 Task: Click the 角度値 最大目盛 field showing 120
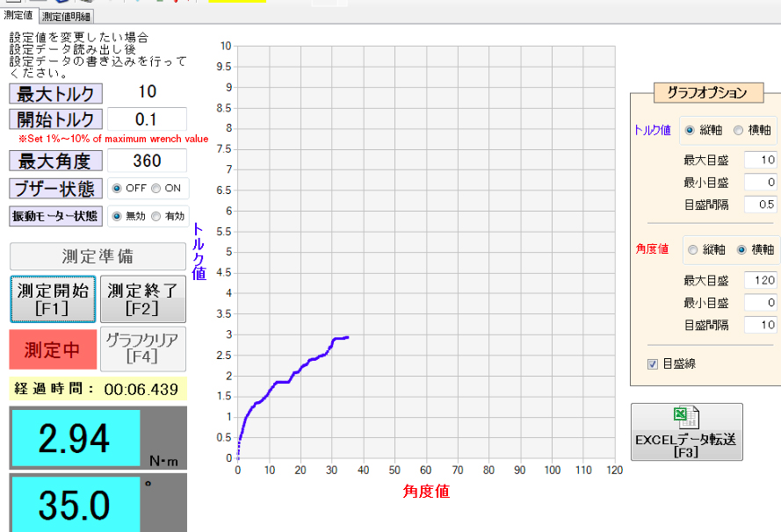[x=761, y=280]
